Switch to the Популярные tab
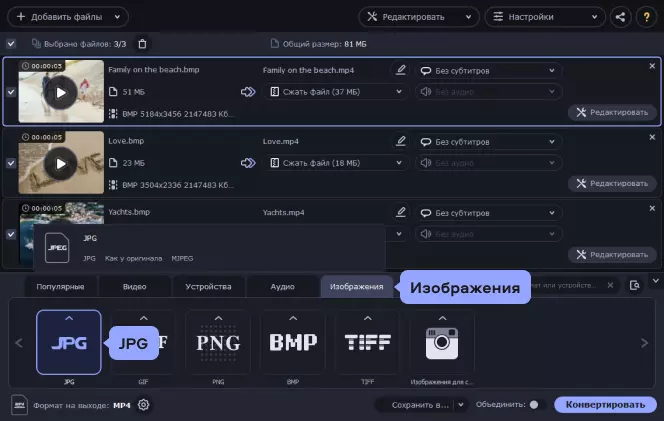 pos(61,287)
